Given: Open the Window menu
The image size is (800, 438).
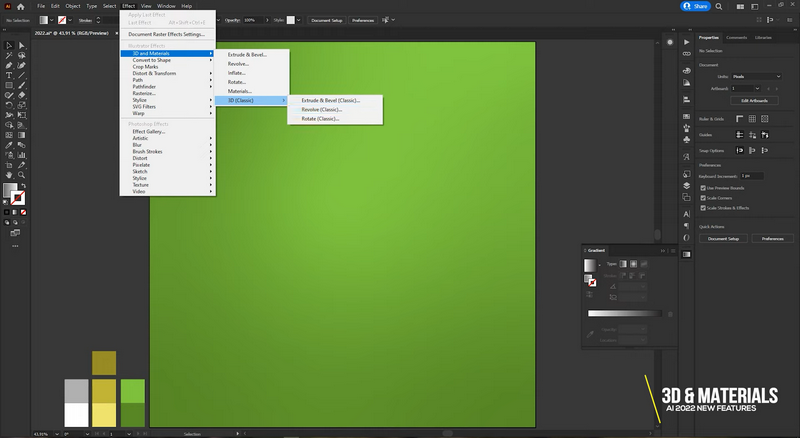Looking at the screenshot, I should pos(166,6).
